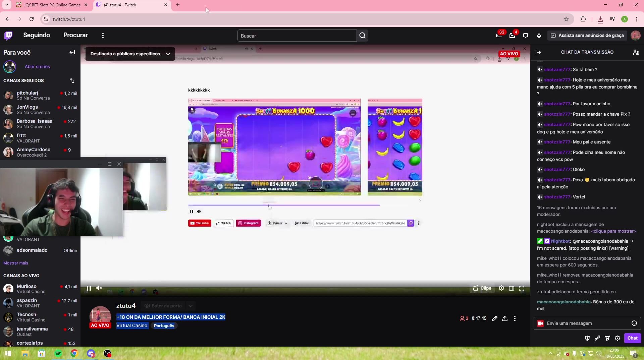This screenshot has height=360, width=644.
Task: Open Abrir stories link
Action: tap(37, 67)
